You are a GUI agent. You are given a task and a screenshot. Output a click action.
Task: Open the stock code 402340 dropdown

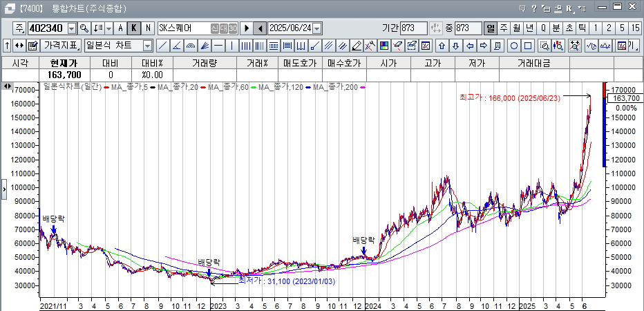pyautogui.click(x=70, y=28)
